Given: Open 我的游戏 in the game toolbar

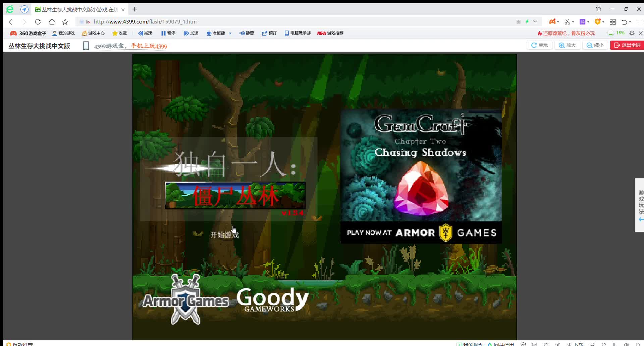Looking at the screenshot, I should coord(63,33).
